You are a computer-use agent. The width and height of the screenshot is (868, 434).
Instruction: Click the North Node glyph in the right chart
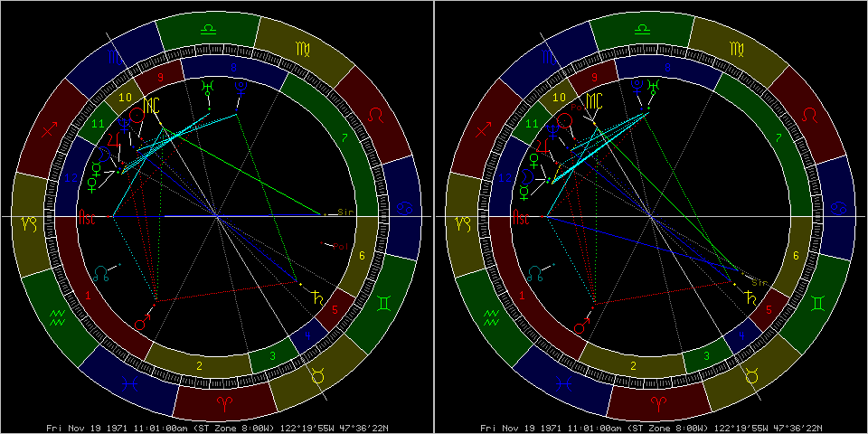point(537,270)
